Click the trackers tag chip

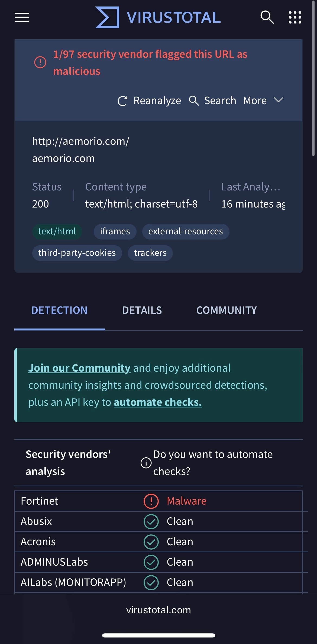tap(150, 253)
